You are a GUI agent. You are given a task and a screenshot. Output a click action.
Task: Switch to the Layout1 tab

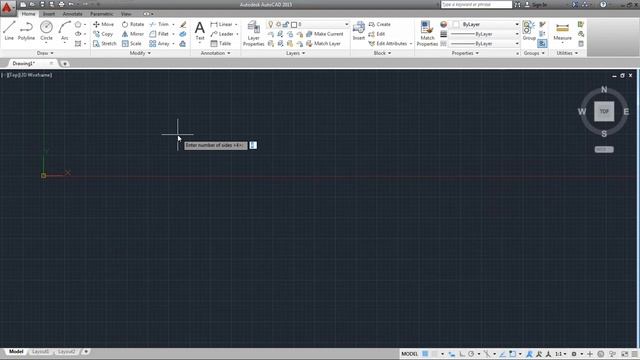coord(40,351)
